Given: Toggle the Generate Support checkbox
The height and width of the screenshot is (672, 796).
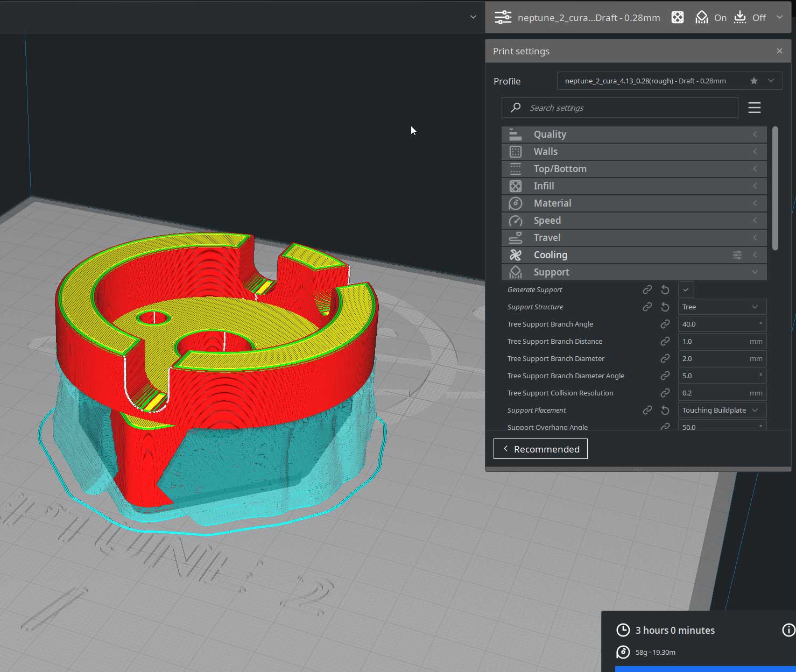Looking at the screenshot, I should [686, 289].
